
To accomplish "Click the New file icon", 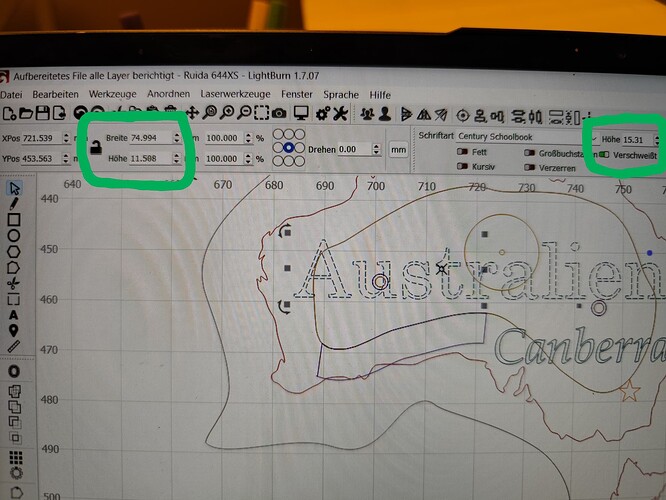I will pyautogui.click(x=9, y=113).
